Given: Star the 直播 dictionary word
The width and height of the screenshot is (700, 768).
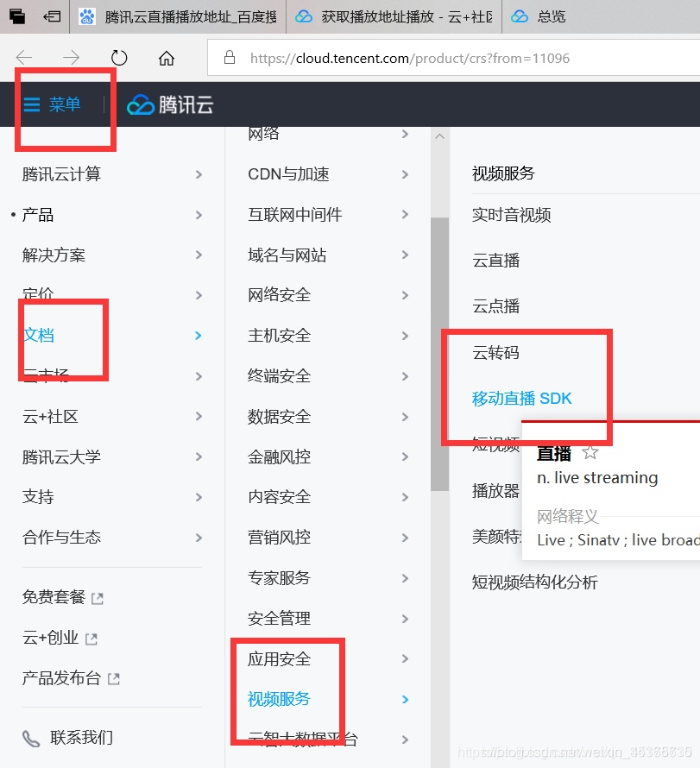Looking at the screenshot, I should (590, 452).
